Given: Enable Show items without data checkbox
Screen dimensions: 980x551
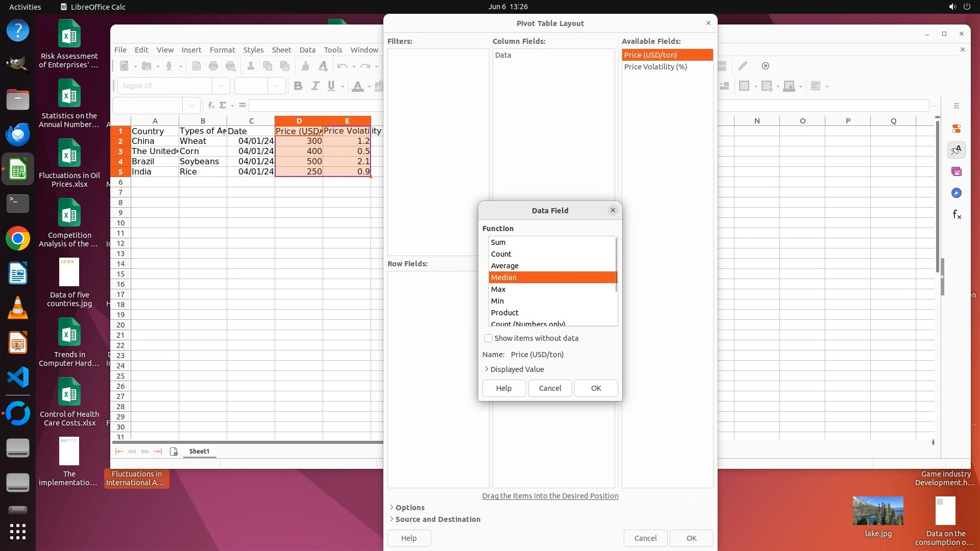Looking at the screenshot, I should point(488,338).
